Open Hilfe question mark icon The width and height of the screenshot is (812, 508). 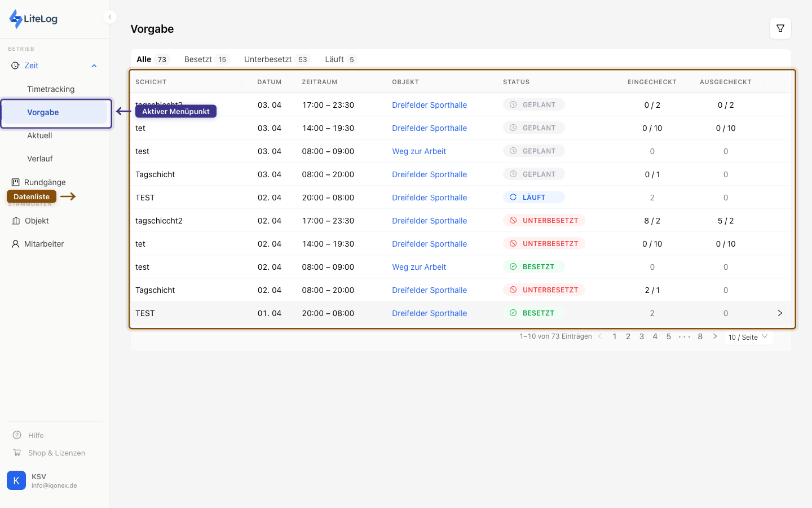[17, 435]
